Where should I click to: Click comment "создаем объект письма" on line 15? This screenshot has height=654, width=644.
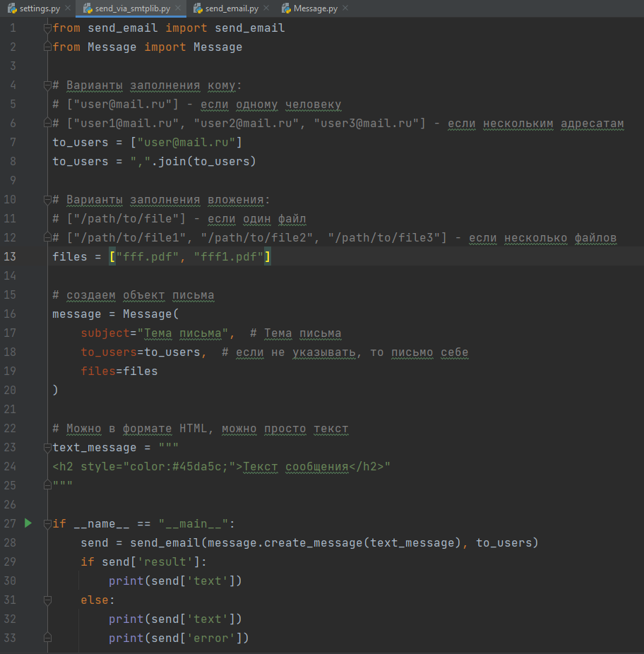(x=140, y=295)
